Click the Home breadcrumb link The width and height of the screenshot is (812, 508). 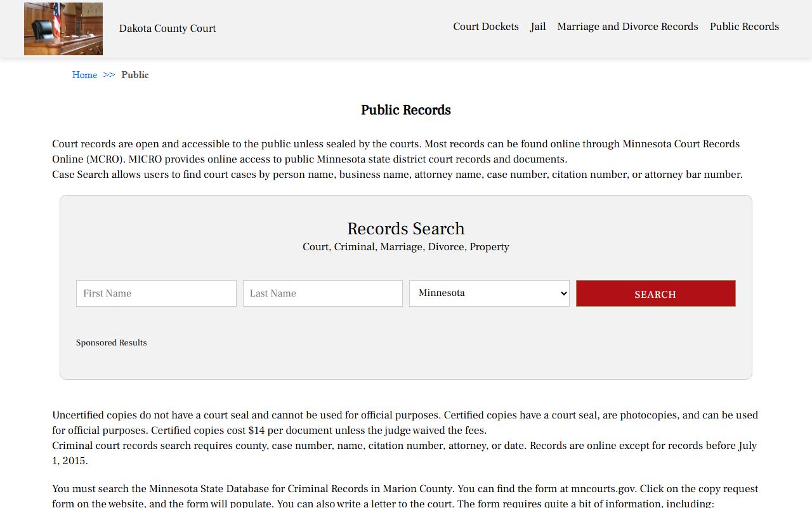point(84,75)
